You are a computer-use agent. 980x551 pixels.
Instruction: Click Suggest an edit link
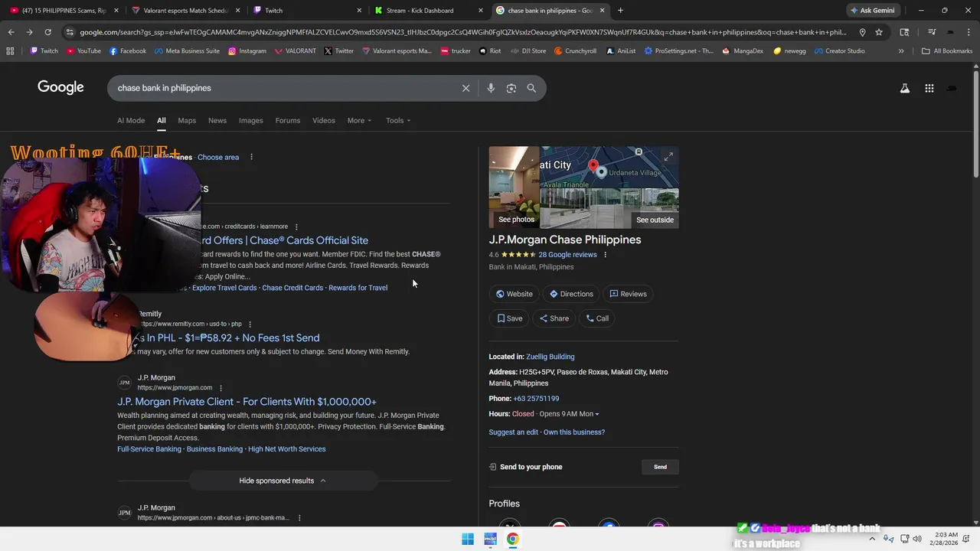pos(514,432)
